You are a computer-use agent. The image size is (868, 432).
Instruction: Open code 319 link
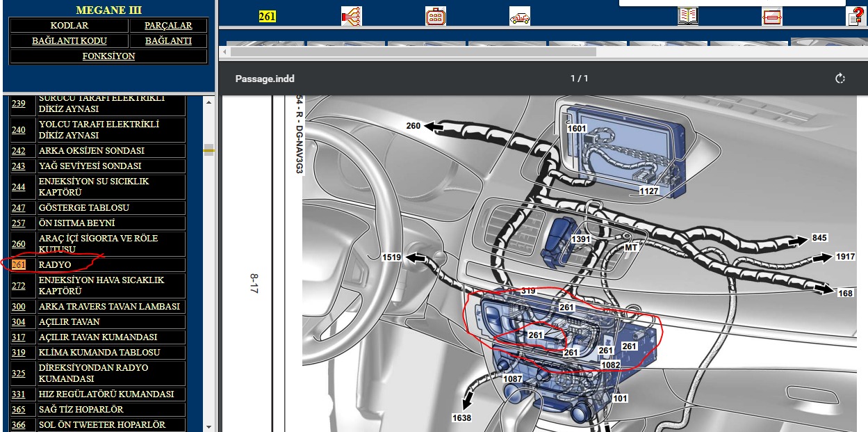19,353
